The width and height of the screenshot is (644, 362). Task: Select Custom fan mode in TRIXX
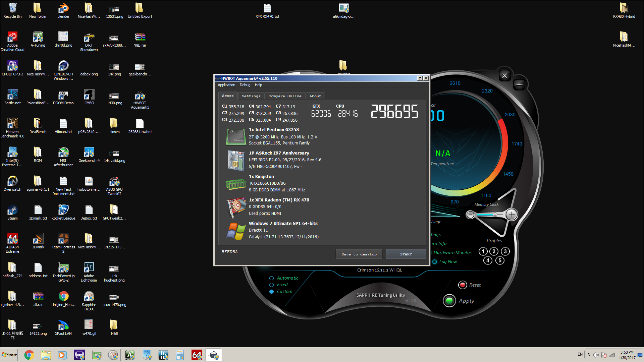pos(281,291)
